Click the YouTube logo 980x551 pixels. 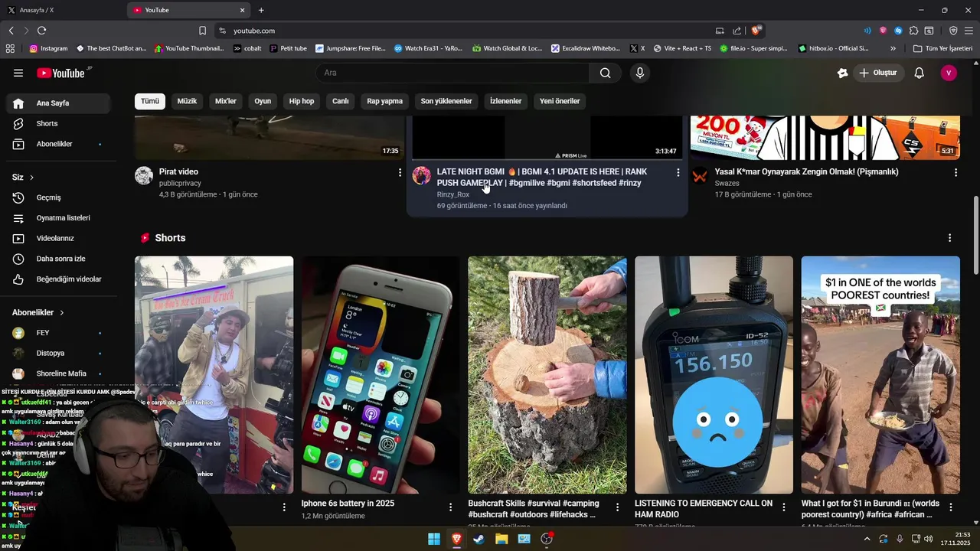pos(61,73)
